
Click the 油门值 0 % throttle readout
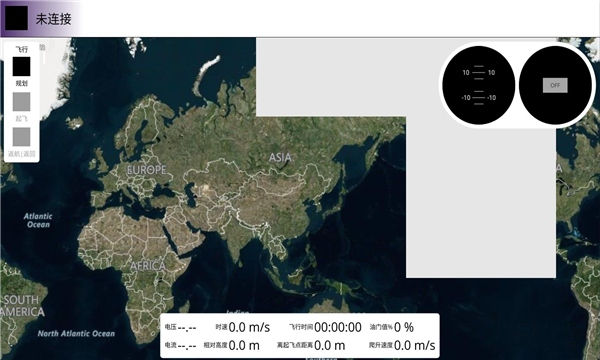pyautogui.click(x=391, y=327)
